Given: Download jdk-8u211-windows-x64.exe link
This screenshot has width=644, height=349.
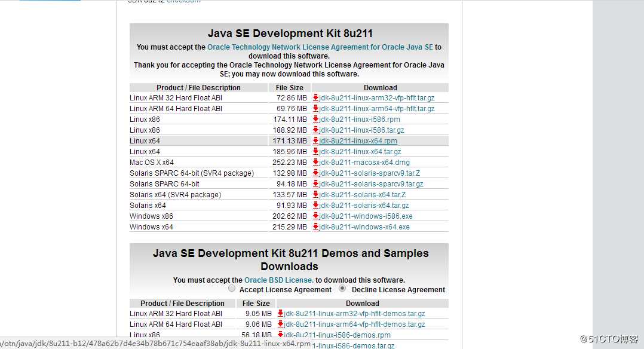Looking at the screenshot, I should coord(364,226).
